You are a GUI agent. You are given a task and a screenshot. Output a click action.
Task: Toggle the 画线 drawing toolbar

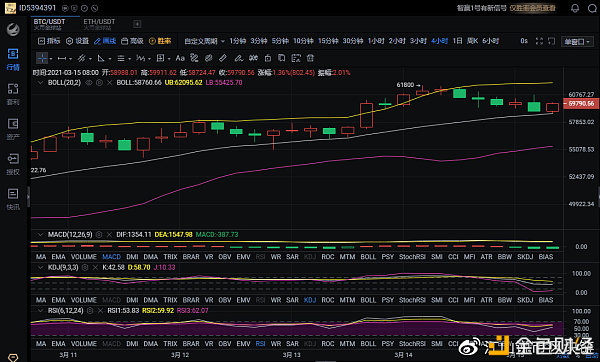105,41
